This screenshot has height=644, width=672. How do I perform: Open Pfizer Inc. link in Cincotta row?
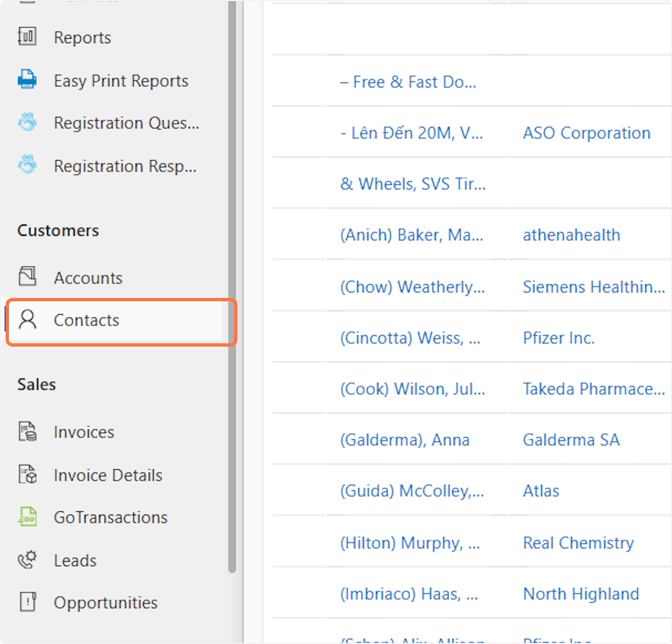coord(559,338)
